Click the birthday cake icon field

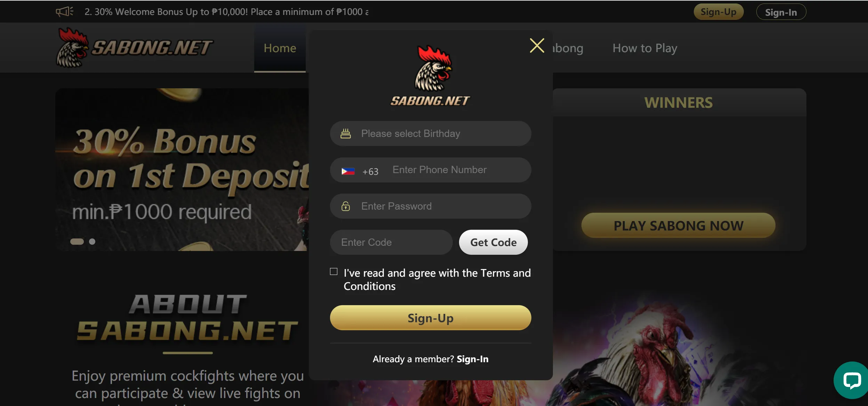point(345,133)
